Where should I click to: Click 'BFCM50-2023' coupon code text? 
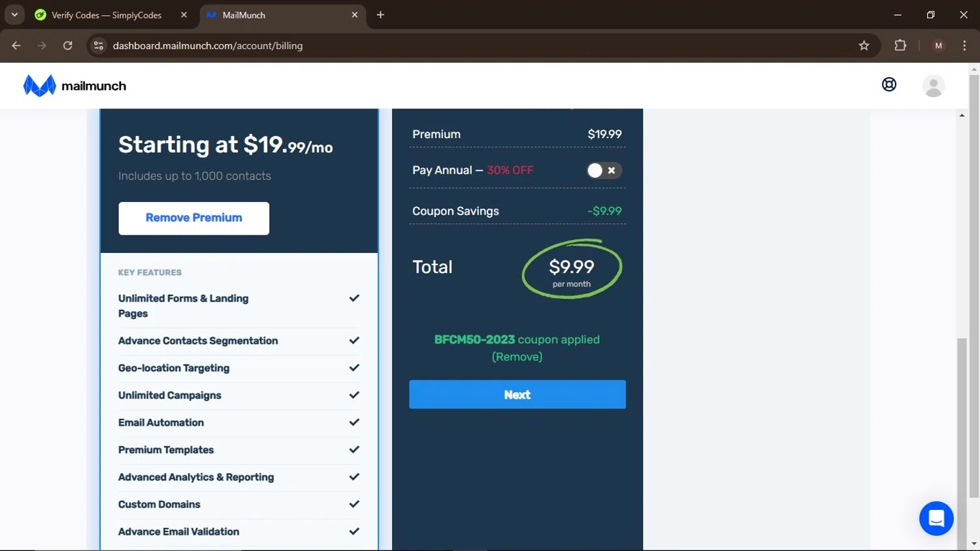click(474, 340)
